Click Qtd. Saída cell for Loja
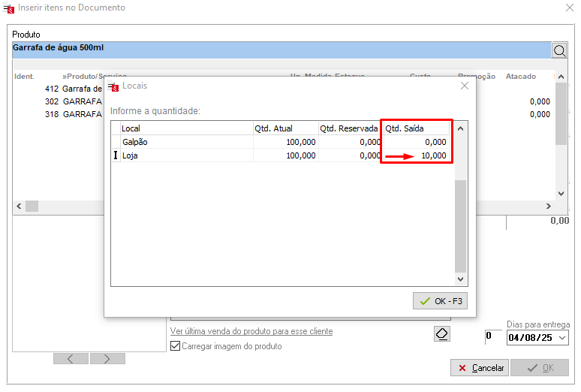The image size is (581, 392). click(x=417, y=155)
